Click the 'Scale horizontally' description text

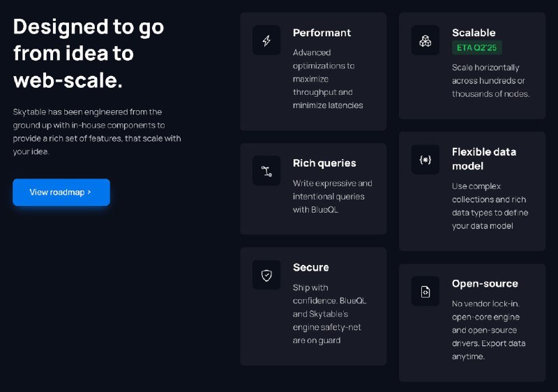click(x=491, y=81)
